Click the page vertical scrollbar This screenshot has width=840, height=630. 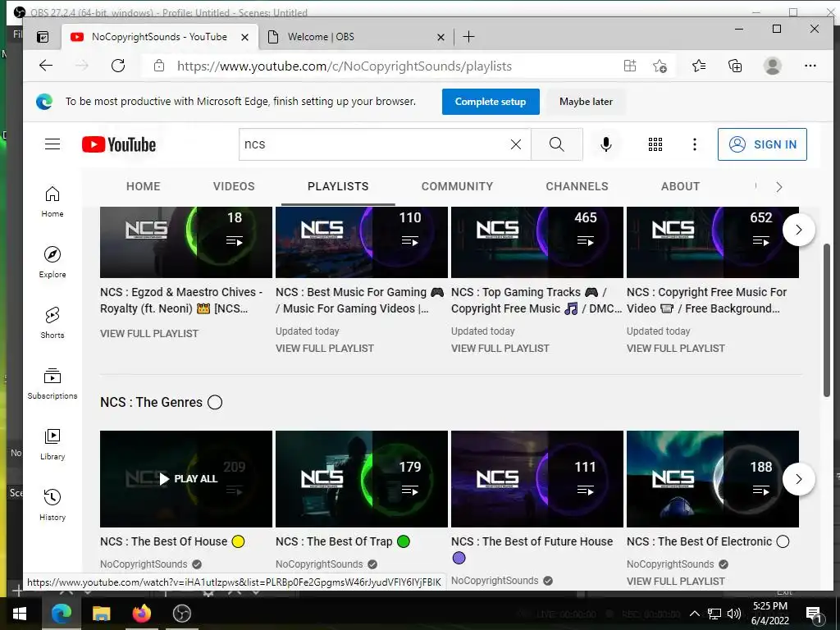point(827,321)
